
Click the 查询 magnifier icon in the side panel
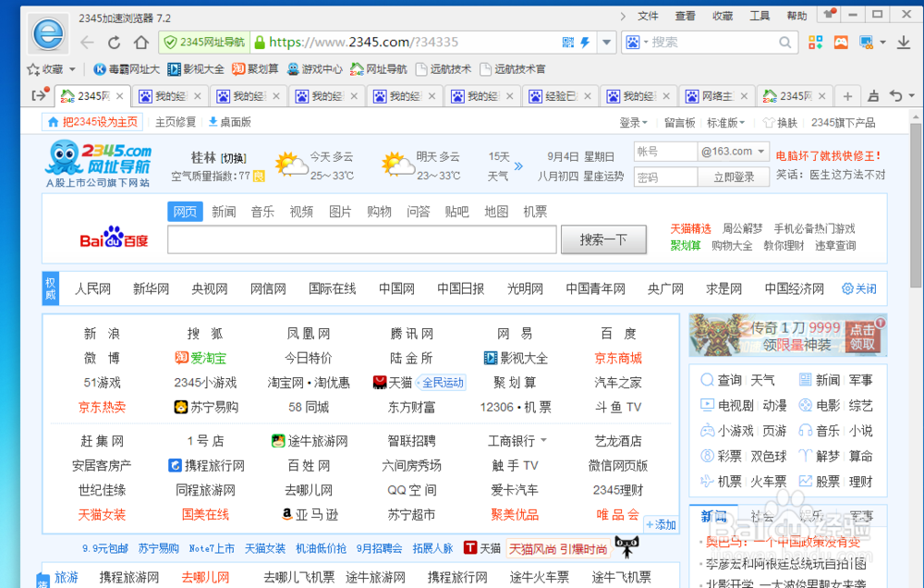pos(707,380)
